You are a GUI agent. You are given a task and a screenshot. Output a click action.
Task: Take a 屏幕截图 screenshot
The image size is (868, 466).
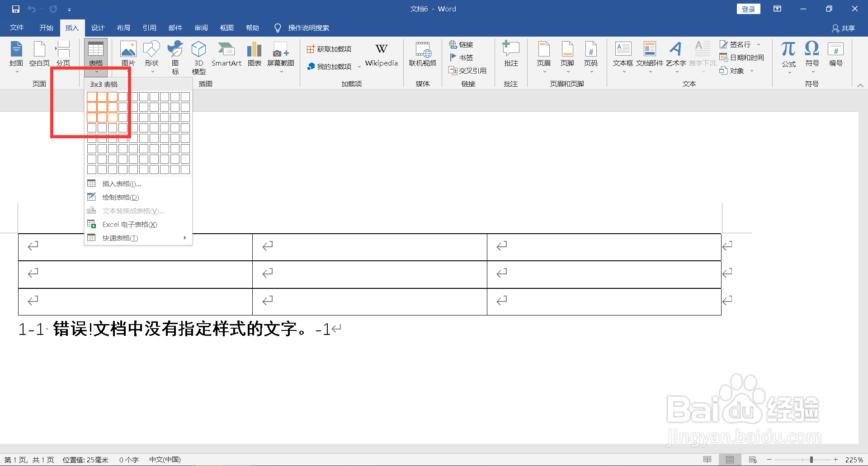click(281, 54)
